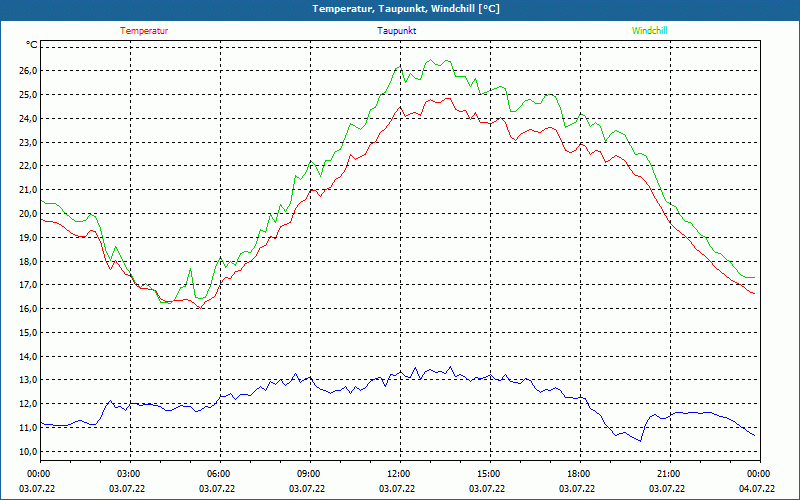Click the 09:00 time label on x-axis

[310, 474]
